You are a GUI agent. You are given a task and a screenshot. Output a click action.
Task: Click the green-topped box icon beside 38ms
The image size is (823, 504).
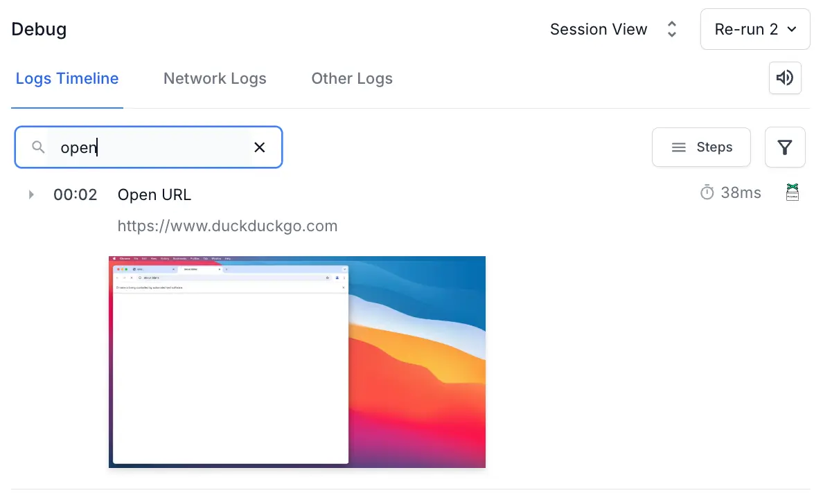point(793,192)
